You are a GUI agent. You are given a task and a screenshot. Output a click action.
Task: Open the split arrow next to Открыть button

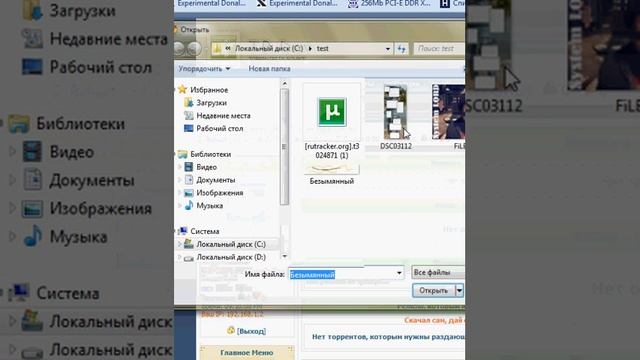tap(459, 291)
